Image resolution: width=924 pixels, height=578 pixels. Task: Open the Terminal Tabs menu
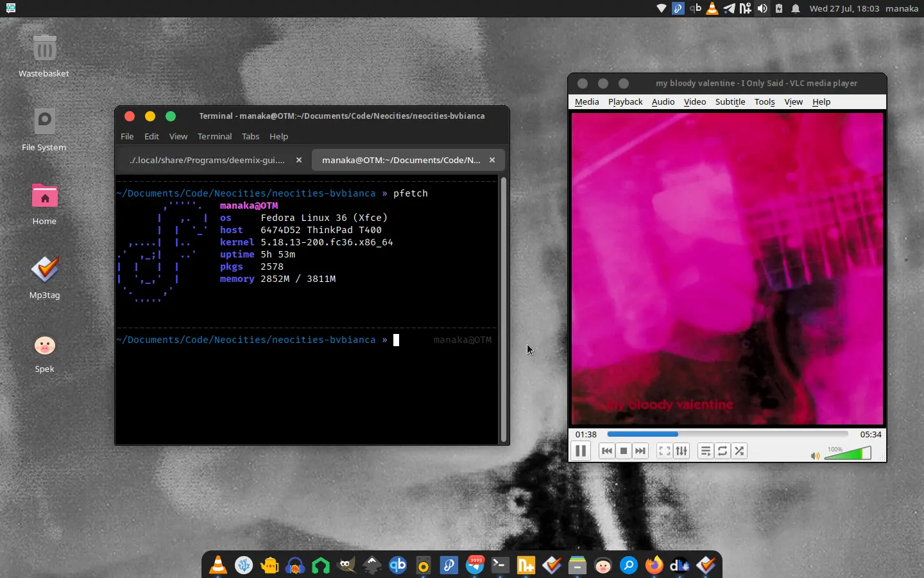(x=250, y=136)
